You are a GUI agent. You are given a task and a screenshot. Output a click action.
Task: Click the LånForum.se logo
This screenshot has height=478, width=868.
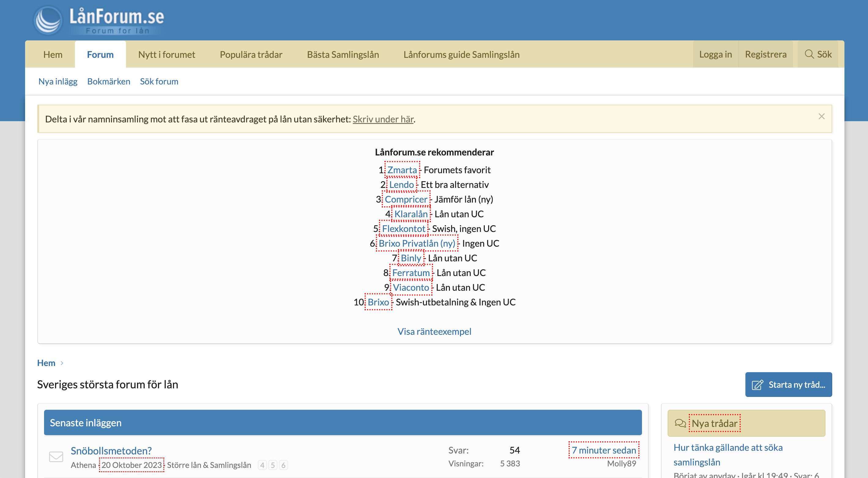point(99,20)
